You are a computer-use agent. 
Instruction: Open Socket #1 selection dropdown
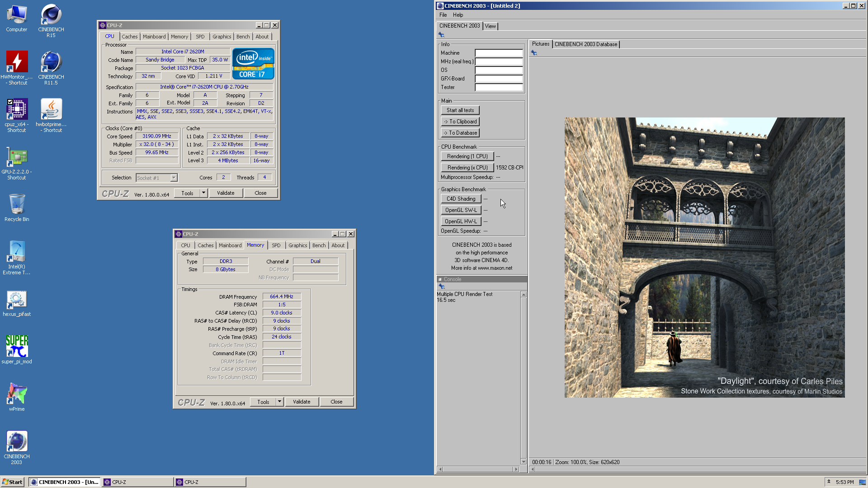tap(174, 178)
